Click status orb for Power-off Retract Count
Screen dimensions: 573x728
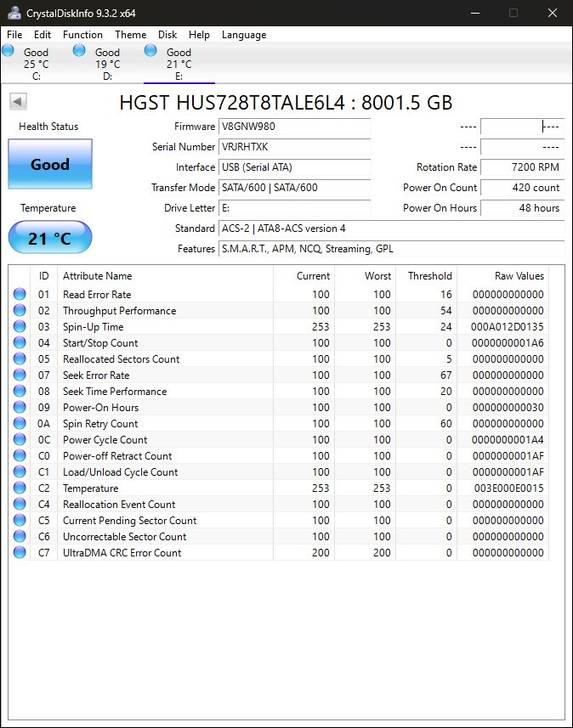pos(20,455)
